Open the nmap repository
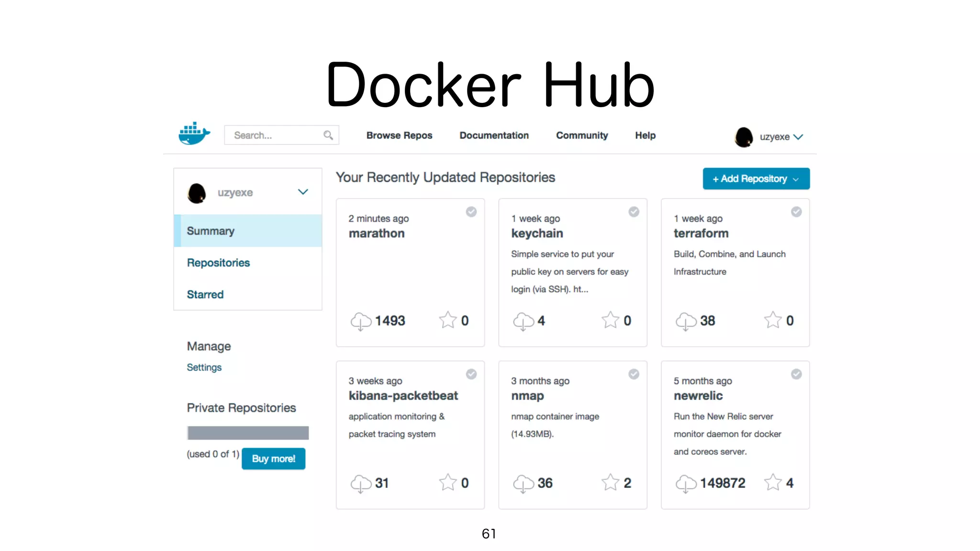 click(527, 396)
